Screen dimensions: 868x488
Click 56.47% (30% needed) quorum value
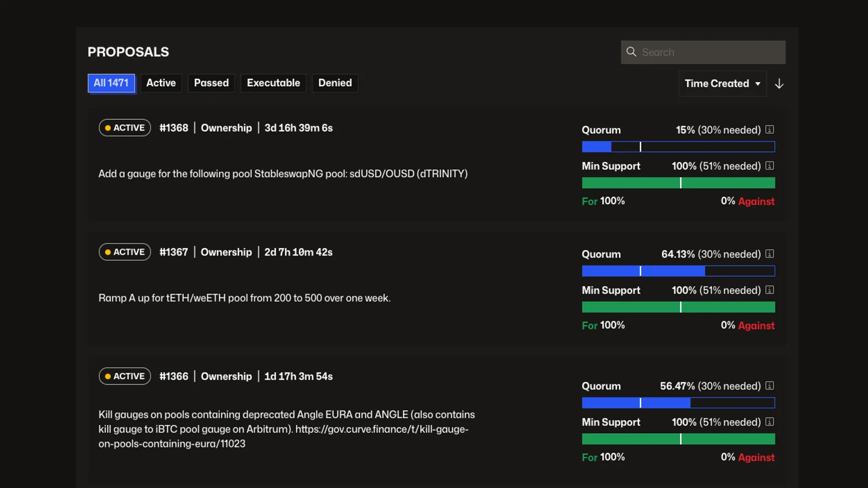(710, 386)
